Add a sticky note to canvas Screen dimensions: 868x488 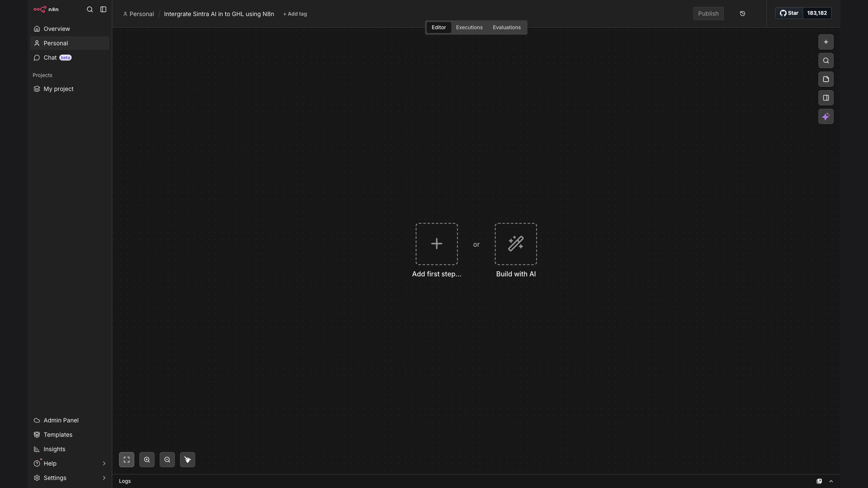(826, 79)
